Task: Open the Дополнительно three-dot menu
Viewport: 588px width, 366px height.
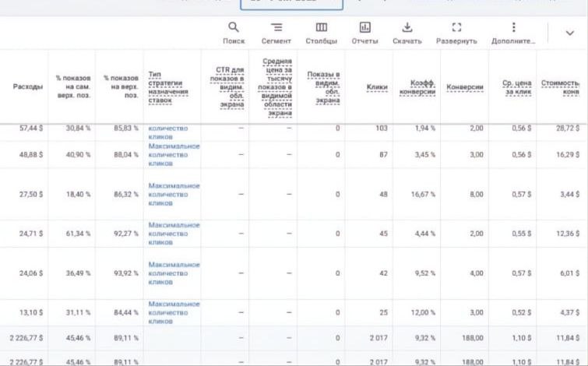Action: (513, 27)
